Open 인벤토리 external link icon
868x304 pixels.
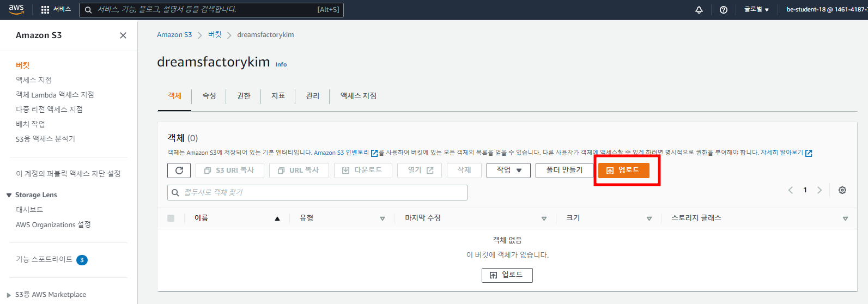click(374, 153)
